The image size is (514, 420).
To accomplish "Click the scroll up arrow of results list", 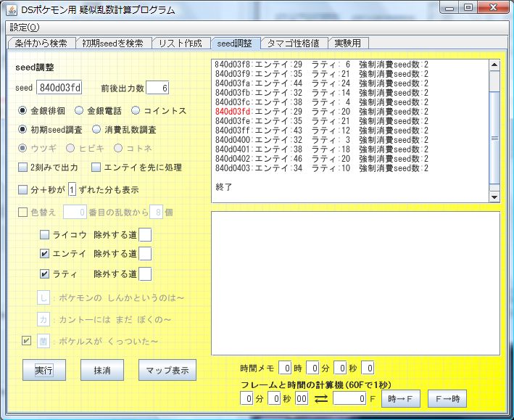I will [x=494, y=65].
